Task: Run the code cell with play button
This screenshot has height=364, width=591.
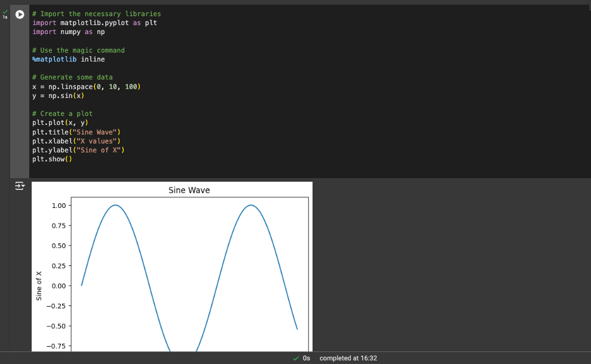Action: pos(20,14)
